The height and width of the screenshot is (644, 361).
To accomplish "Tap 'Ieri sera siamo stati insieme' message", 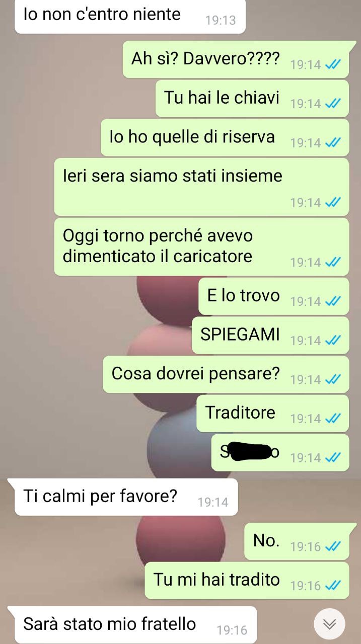I will (x=201, y=187).
